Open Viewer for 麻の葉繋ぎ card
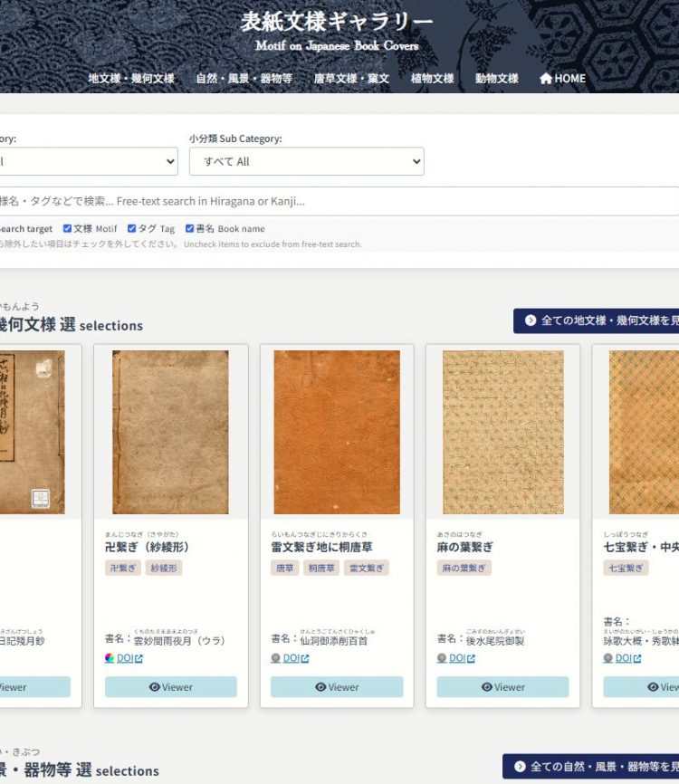 point(503,687)
